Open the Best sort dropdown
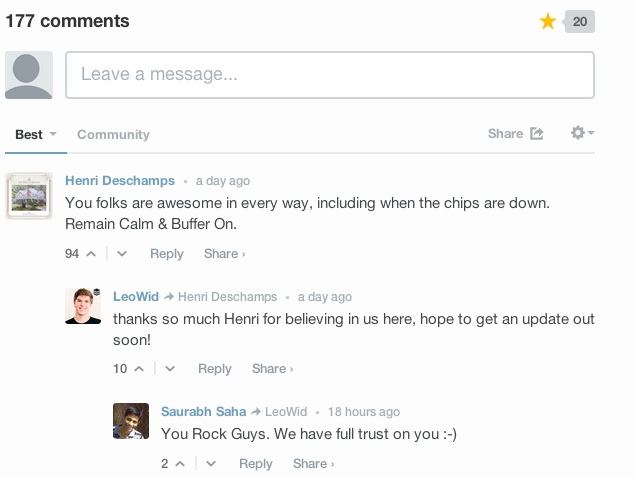The height and width of the screenshot is (477, 636). 36,134
